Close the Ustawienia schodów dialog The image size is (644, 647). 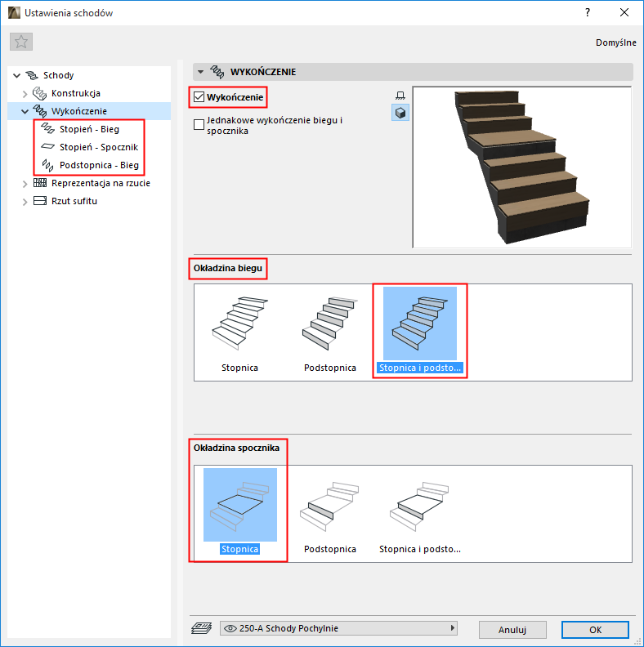[x=624, y=12]
